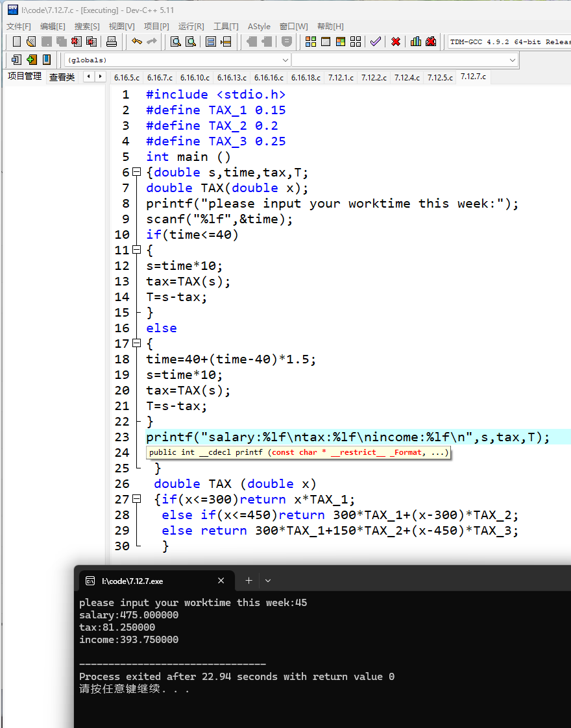Image resolution: width=571 pixels, height=728 pixels.
Task: Click the Rebuild All toolbar icon
Action: point(356,42)
